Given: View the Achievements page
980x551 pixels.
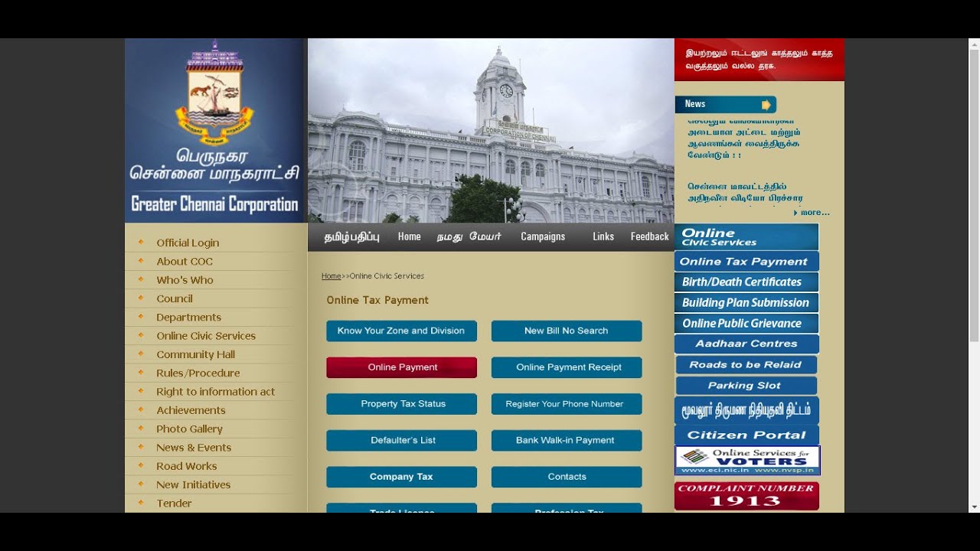Looking at the screenshot, I should pos(191,410).
